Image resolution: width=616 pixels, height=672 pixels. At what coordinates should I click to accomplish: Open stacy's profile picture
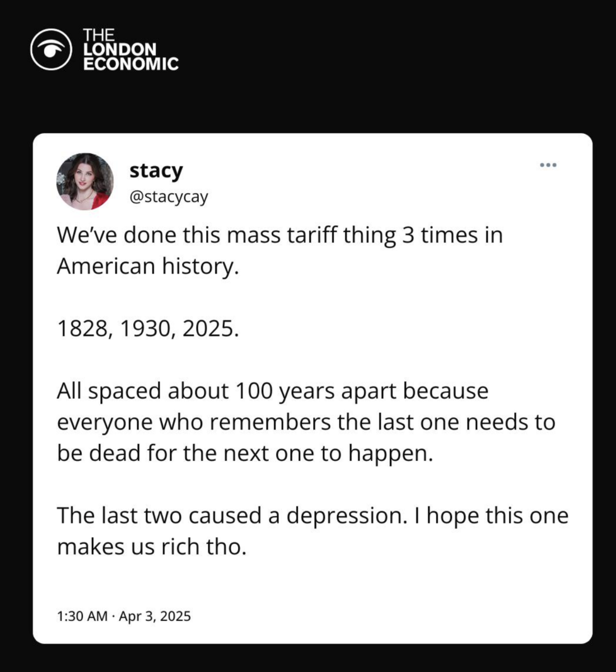click(85, 181)
